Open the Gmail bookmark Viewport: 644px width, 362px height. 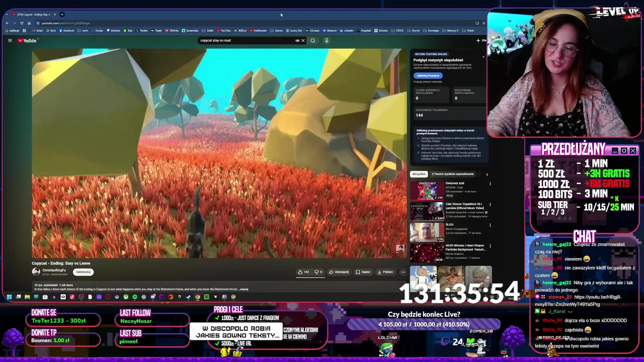[x=38, y=31]
